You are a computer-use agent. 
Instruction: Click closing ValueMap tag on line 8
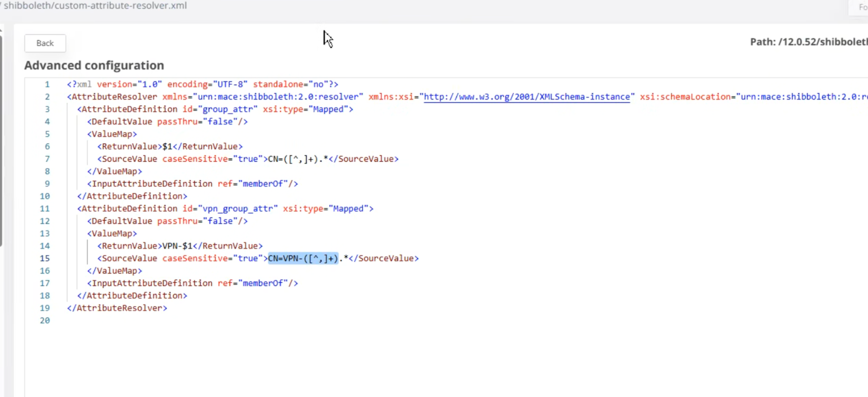pos(115,171)
